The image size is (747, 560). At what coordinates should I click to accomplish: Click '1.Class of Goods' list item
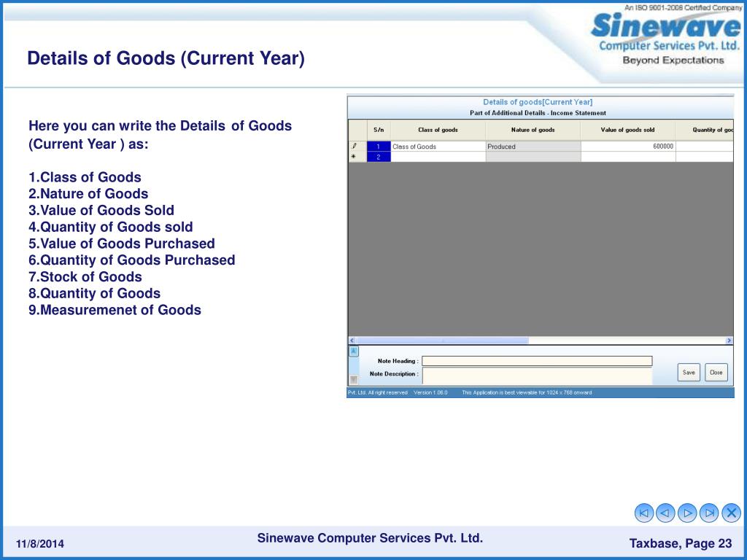85,177
